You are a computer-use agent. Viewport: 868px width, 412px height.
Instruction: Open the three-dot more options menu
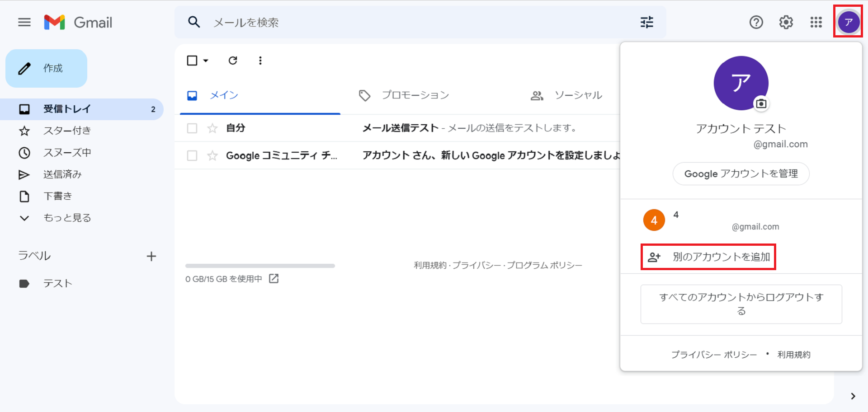[260, 61]
